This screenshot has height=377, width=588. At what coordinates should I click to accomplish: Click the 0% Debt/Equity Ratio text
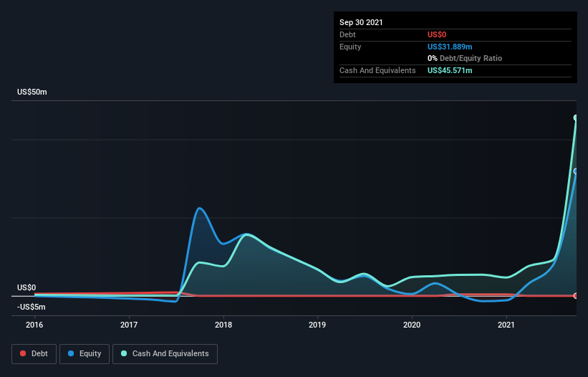click(465, 59)
